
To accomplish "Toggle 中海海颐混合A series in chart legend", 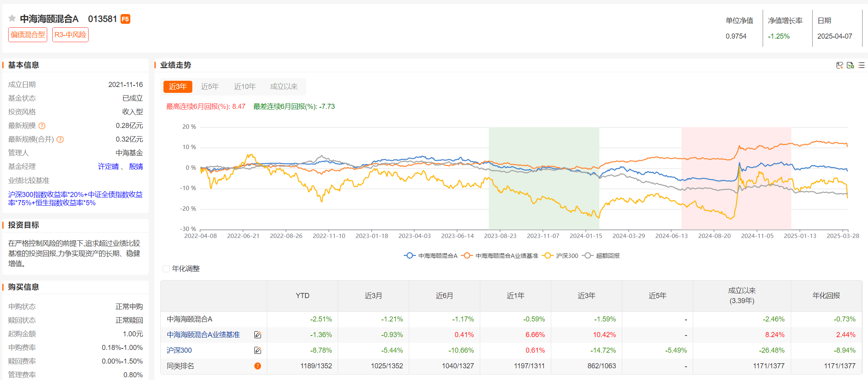I will [430, 256].
